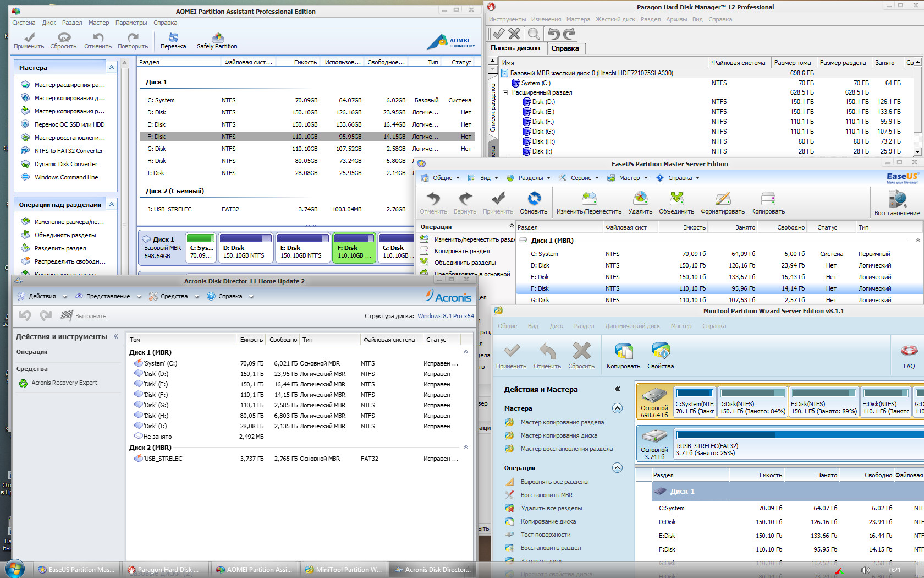This screenshot has width=924, height=578.
Task: Click AOMEI Discard (Сбросить) icon
Action: point(64,37)
